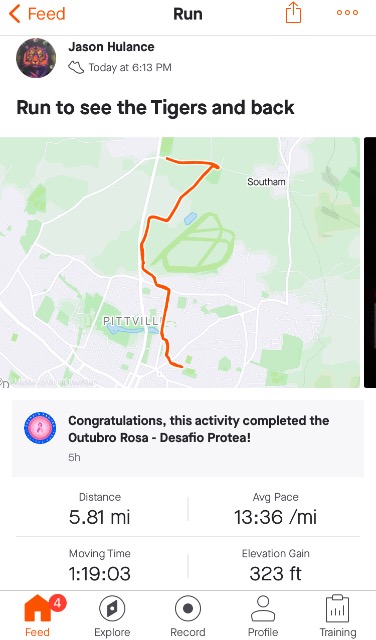Viewport: 376px width, 640px height.
Task: Switch to the Explore tab
Action: [x=112, y=616]
